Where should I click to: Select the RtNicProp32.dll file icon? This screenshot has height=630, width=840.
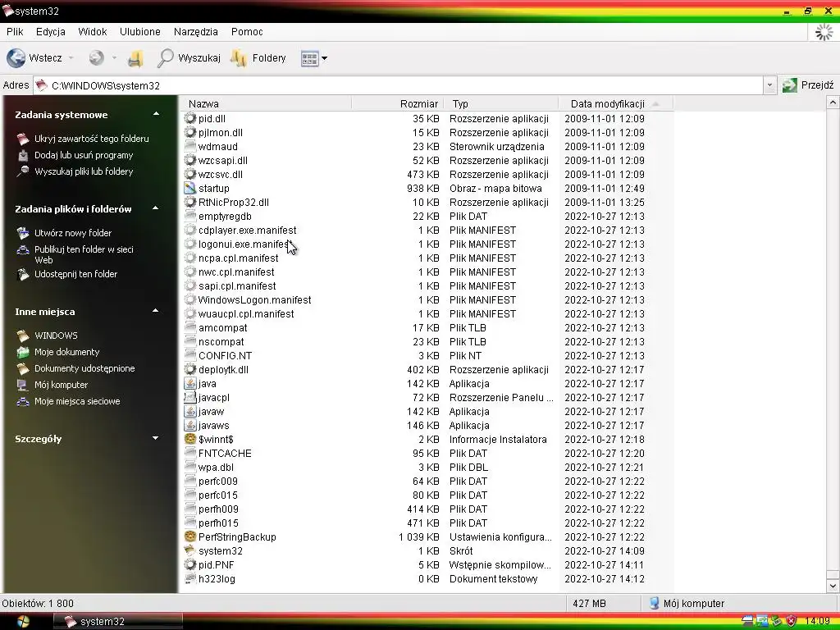point(190,202)
